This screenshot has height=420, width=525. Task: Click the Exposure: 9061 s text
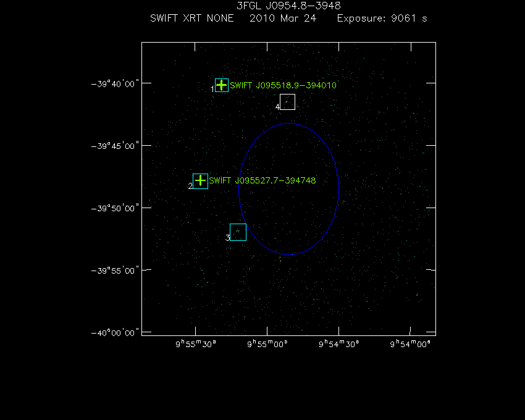point(382,18)
